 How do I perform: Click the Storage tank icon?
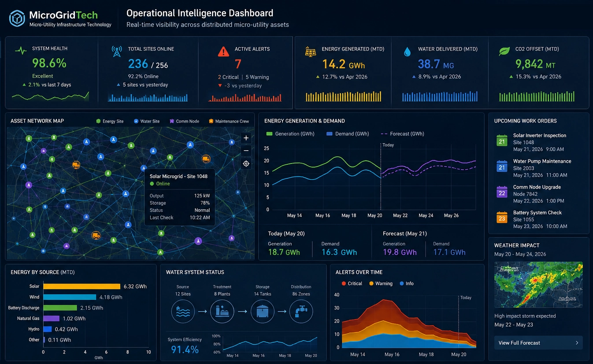click(262, 312)
